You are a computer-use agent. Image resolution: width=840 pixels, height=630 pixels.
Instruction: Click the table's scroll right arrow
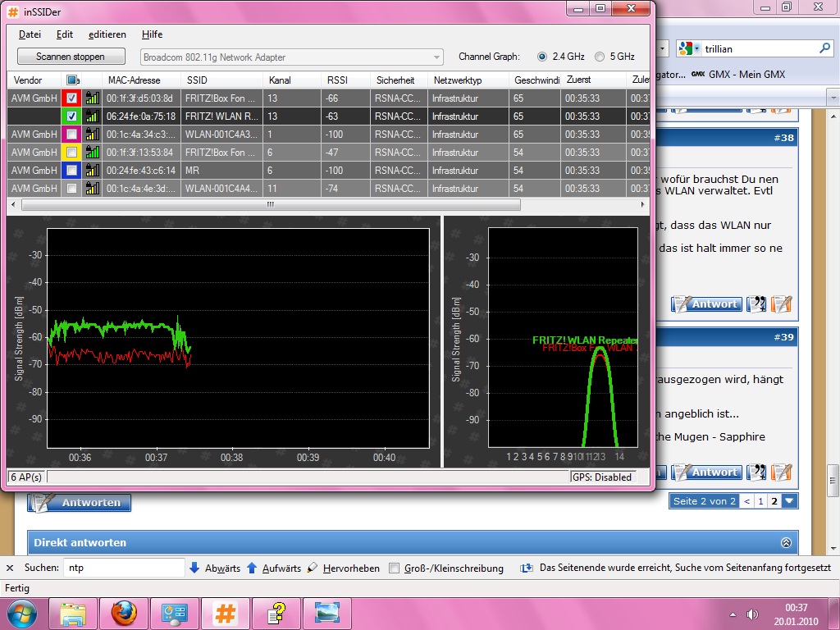[642, 204]
